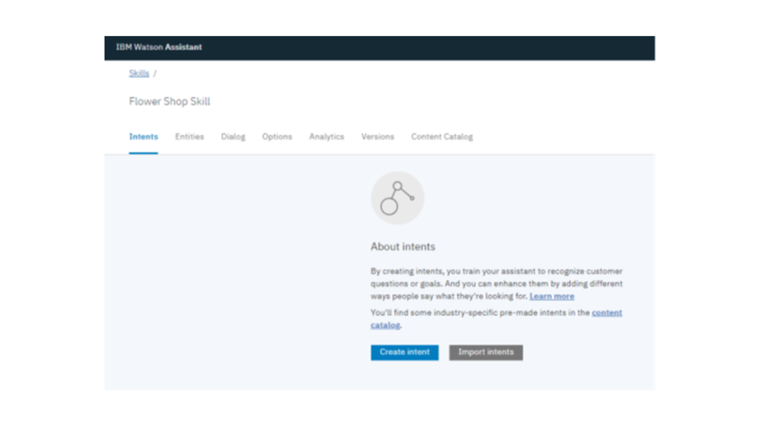Follow the Learn more link

(552, 296)
